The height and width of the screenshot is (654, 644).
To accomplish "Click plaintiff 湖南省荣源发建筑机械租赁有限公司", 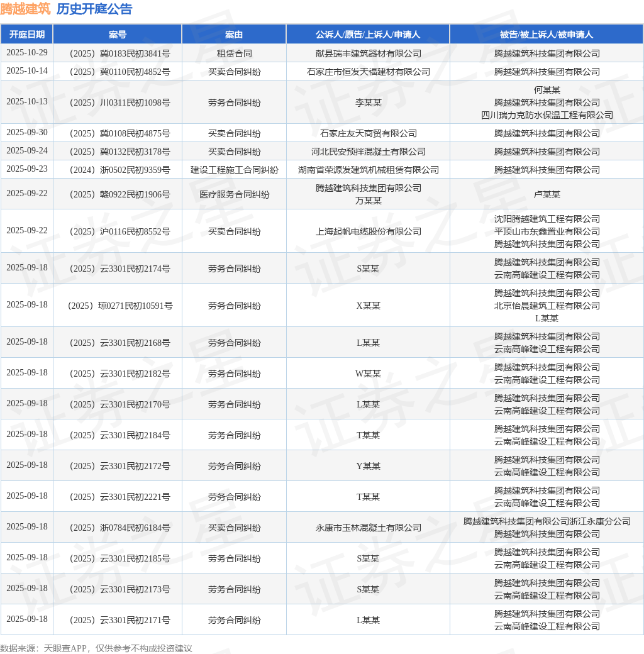I will (x=368, y=170).
